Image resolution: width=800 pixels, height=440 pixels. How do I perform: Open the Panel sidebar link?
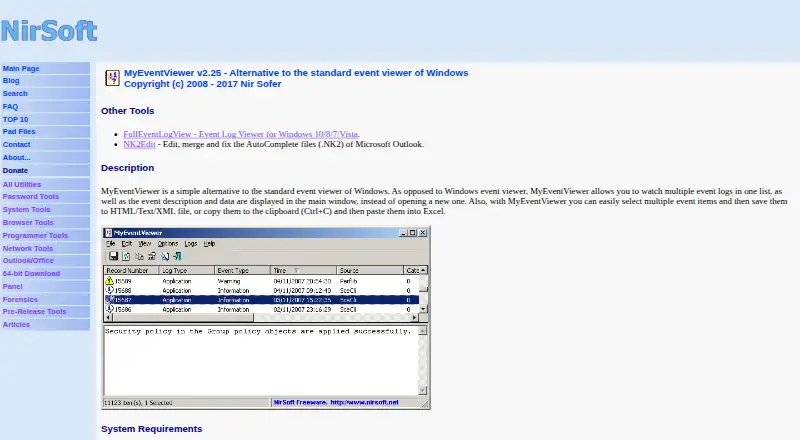[13, 287]
